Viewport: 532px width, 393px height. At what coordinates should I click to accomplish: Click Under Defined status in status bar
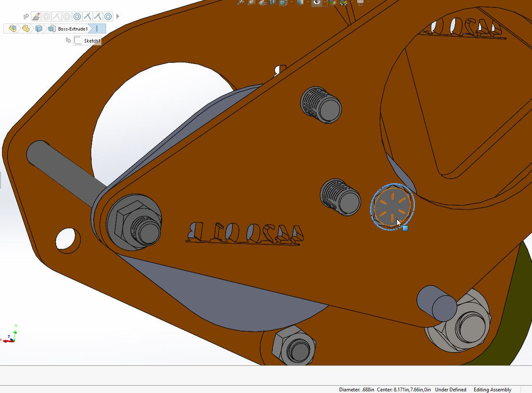[450, 390]
